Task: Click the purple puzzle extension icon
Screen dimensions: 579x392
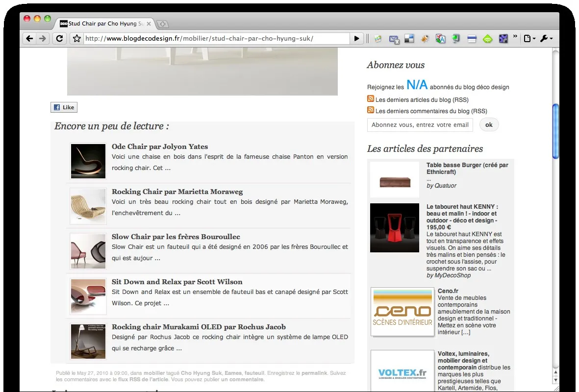Action: (x=503, y=38)
